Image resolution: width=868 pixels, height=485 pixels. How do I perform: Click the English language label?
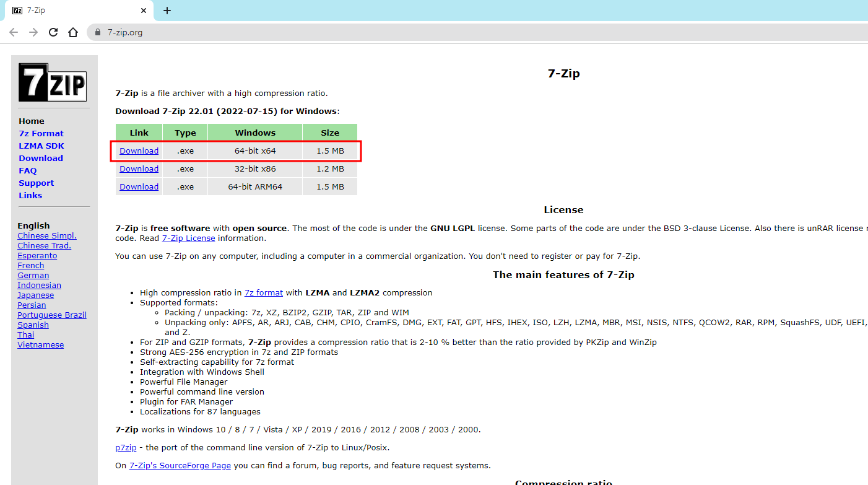(33, 226)
